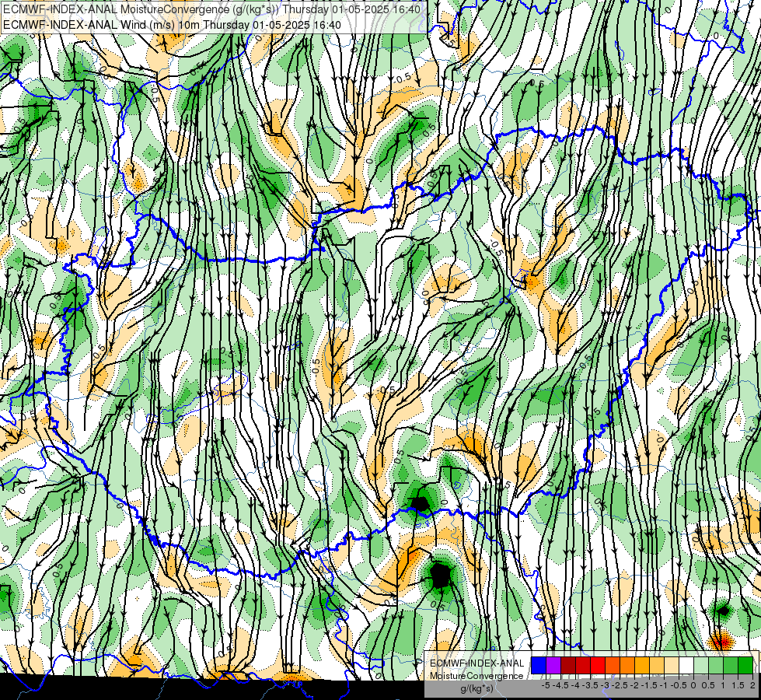Viewport: 761px width, 700px height.
Task: Select the dark red swatch between -4.5 and -4
Action: click(568, 666)
